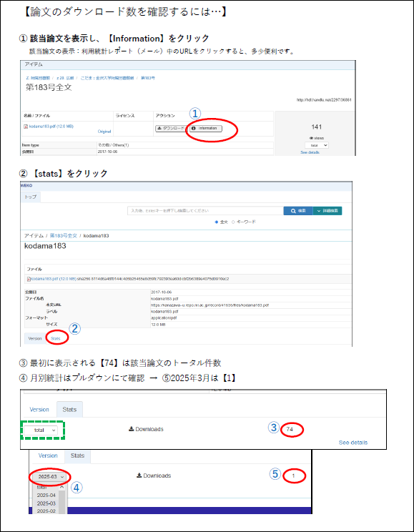The height and width of the screenshot is (532, 414).
Task: Open the total dropdown in the Stats panel
Action: point(41,430)
